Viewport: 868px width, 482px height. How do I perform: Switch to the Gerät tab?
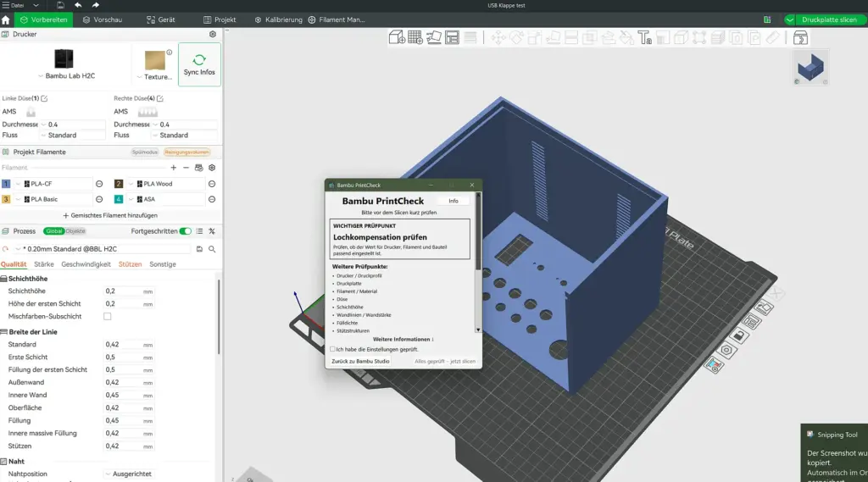point(161,20)
